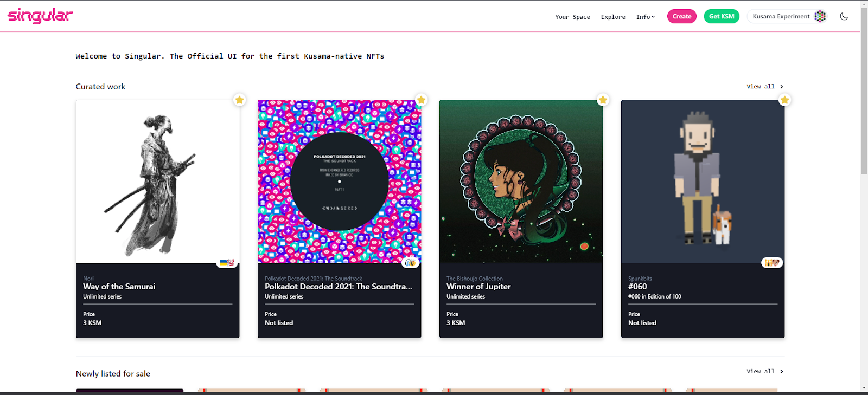Click the Way of the Samurai title
This screenshot has height=395, width=868.
tap(119, 287)
